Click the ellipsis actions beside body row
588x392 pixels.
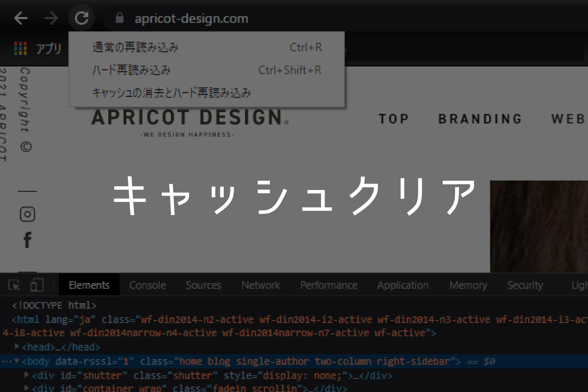coord(7,361)
